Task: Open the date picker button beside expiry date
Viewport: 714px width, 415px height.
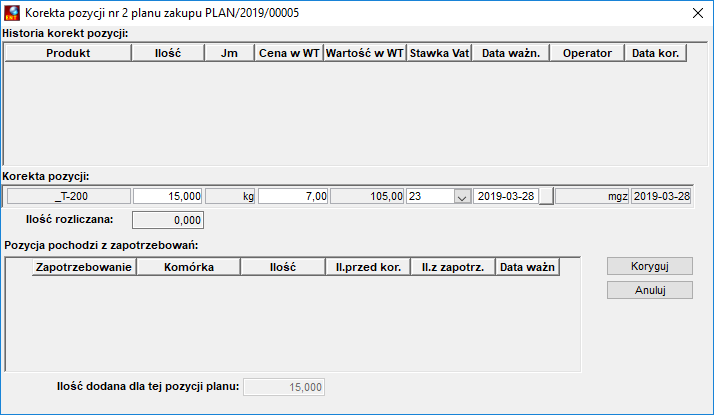Action: point(546,196)
